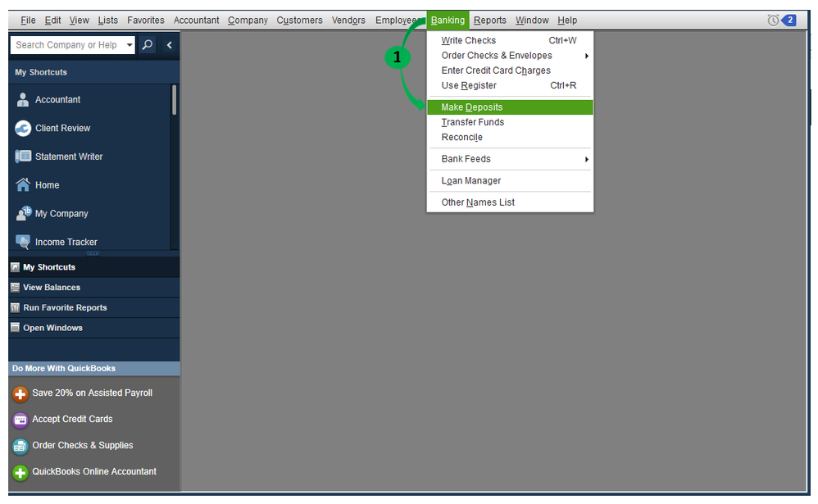818x504 pixels.
Task: Open the View menu
Action: pyautogui.click(x=79, y=20)
